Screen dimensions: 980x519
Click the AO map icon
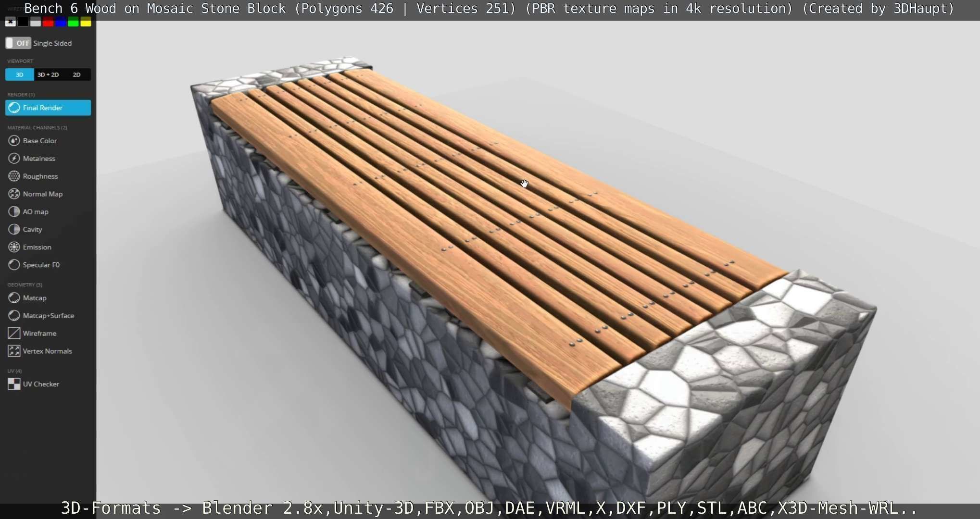click(14, 212)
